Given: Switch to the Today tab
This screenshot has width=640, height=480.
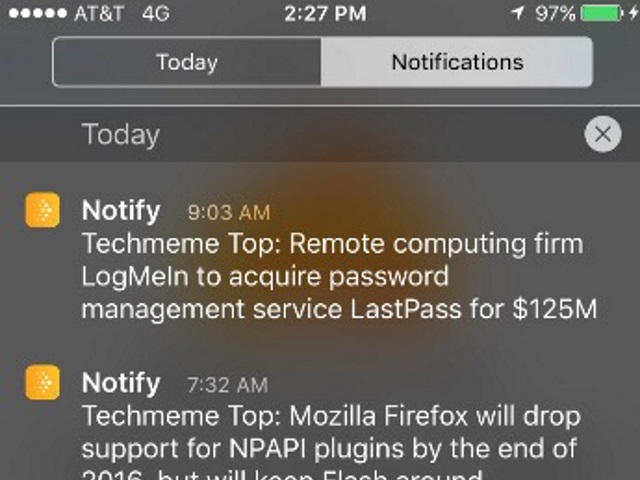Looking at the screenshot, I should pos(187,62).
